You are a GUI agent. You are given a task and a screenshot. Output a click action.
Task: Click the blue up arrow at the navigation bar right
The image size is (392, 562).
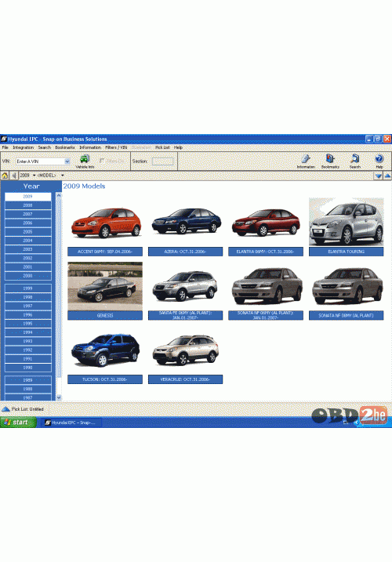(x=387, y=176)
